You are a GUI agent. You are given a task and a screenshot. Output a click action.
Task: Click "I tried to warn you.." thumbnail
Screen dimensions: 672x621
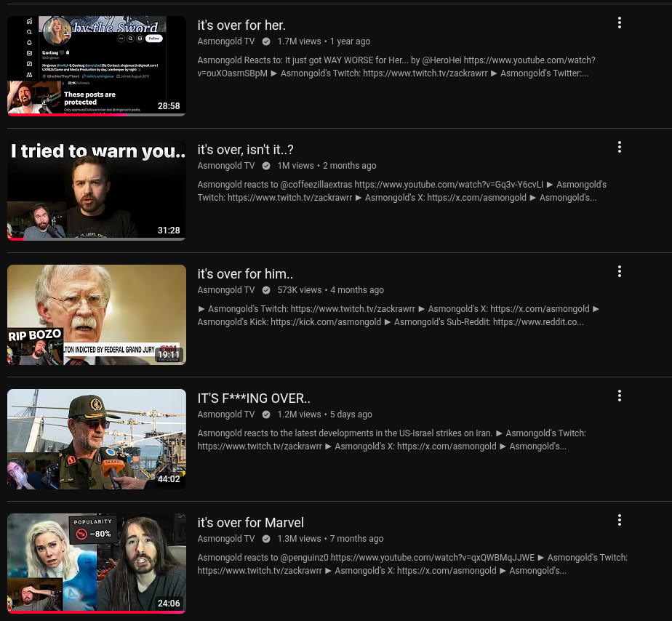(x=97, y=191)
